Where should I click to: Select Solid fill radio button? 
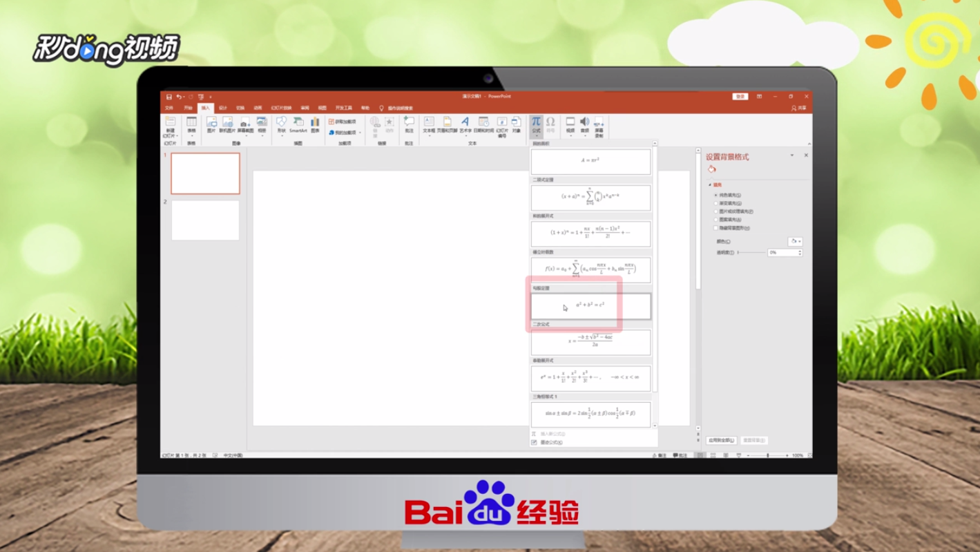click(716, 196)
